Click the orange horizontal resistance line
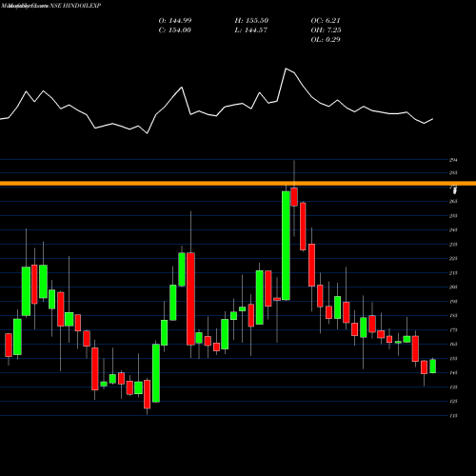Image resolution: width=476 pixels, height=476 pixels. point(238,184)
